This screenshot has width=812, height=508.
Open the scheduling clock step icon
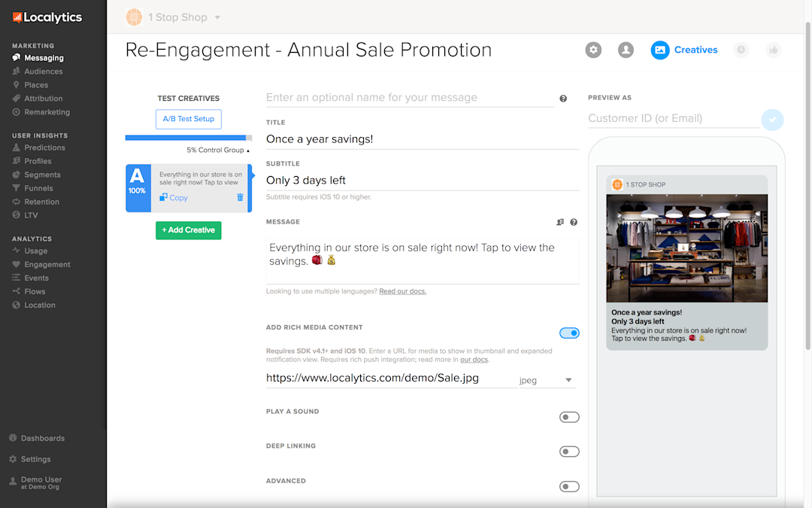pyautogui.click(x=741, y=50)
